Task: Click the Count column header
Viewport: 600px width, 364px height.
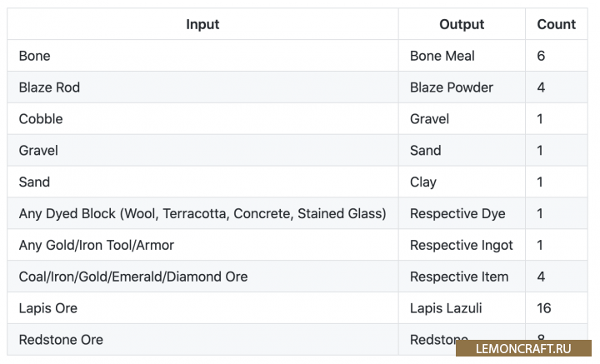Action: click(x=556, y=24)
